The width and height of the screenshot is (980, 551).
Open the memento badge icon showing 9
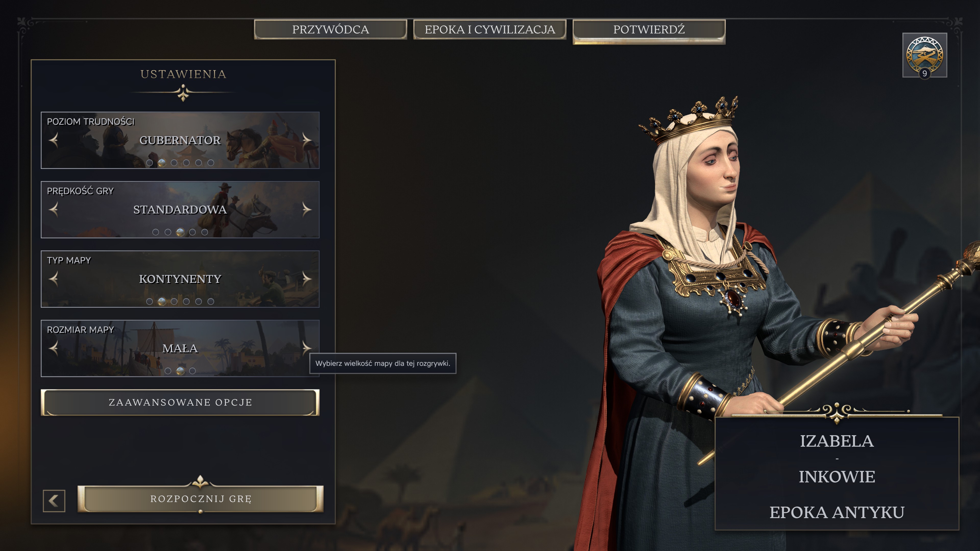[924, 56]
